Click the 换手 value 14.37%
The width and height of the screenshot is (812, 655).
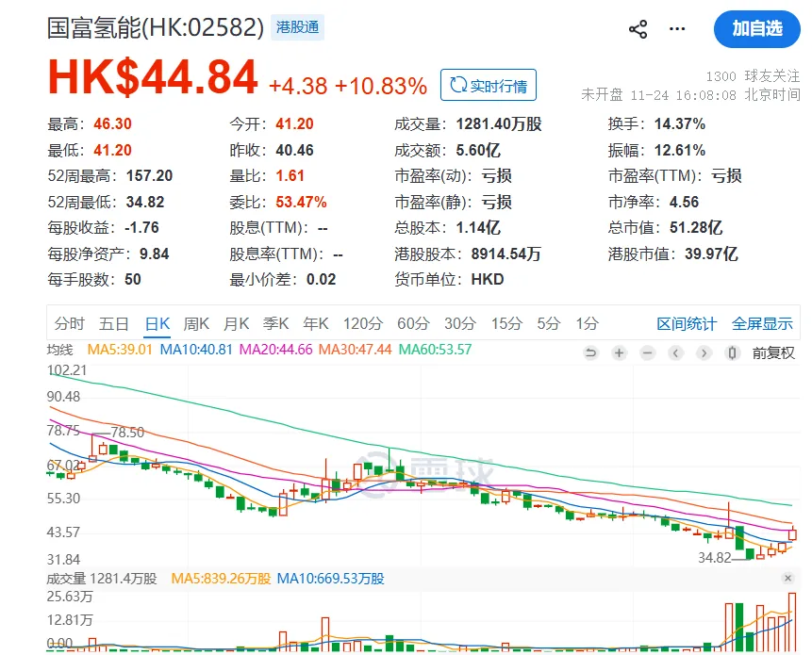pyautogui.click(x=679, y=124)
